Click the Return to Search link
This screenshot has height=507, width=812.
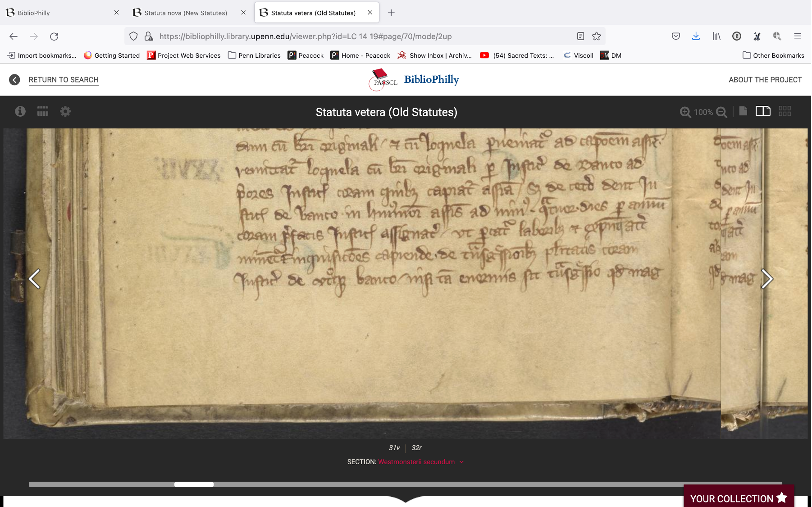[64, 80]
